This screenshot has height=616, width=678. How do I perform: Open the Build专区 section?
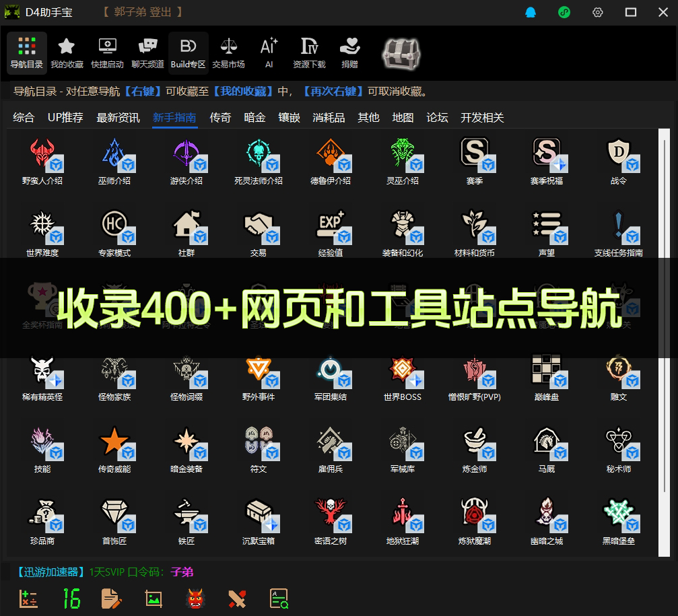click(x=188, y=53)
